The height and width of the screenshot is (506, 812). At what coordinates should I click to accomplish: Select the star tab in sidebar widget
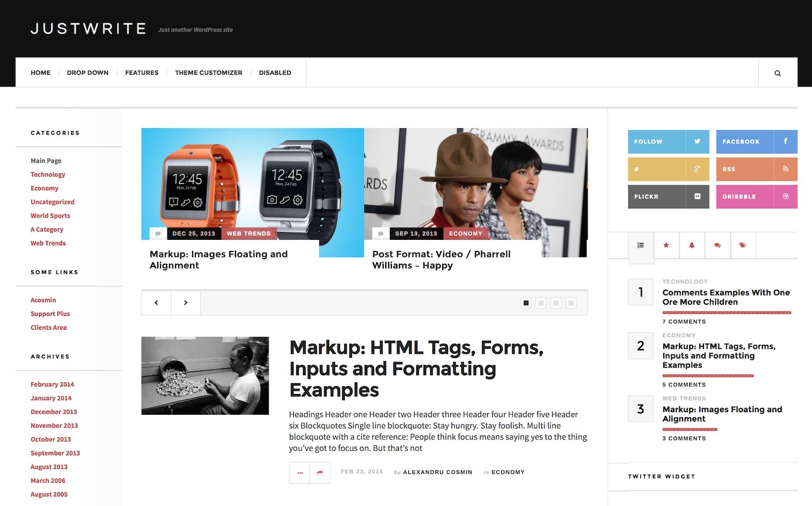point(666,245)
